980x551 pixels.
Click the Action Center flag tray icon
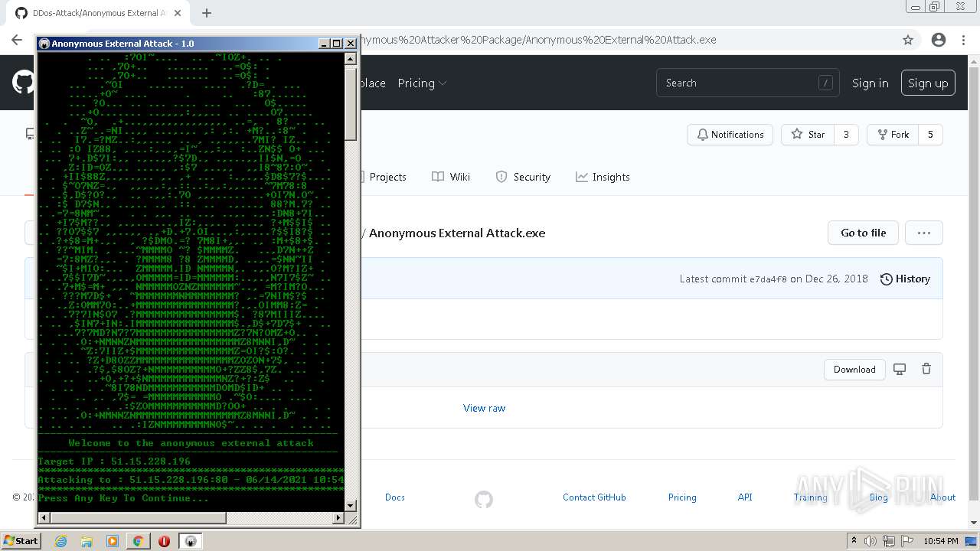pyautogui.click(x=906, y=541)
